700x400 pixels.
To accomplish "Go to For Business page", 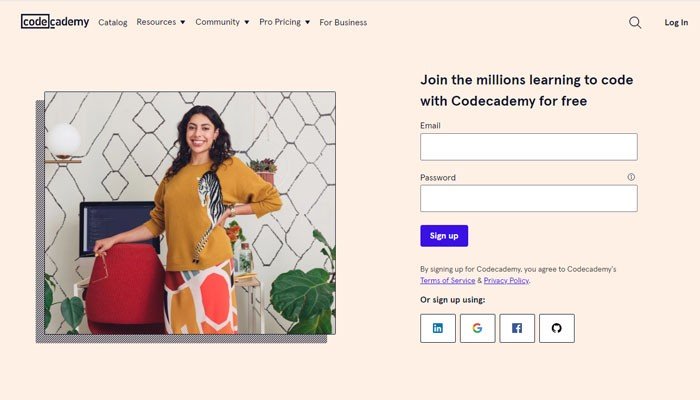I will click(343, 22).
